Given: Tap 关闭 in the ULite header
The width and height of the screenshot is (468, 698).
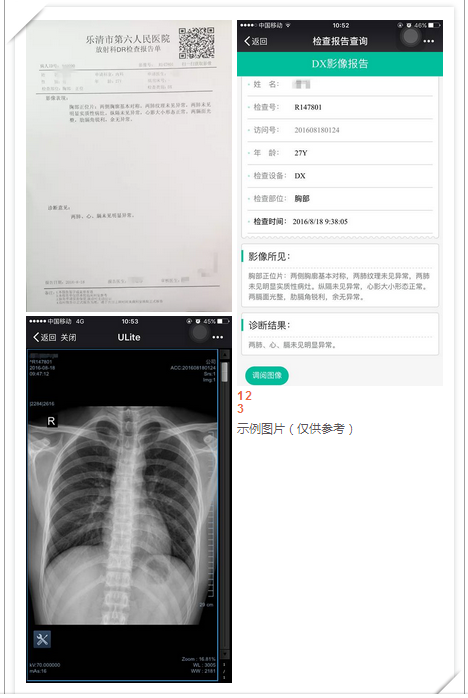Looking at the screenshot, I should [68, 337].
